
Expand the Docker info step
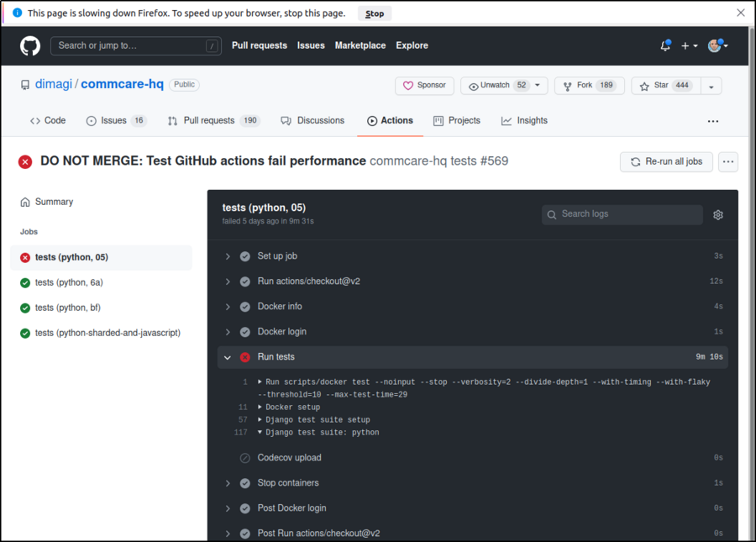[228, 307]
